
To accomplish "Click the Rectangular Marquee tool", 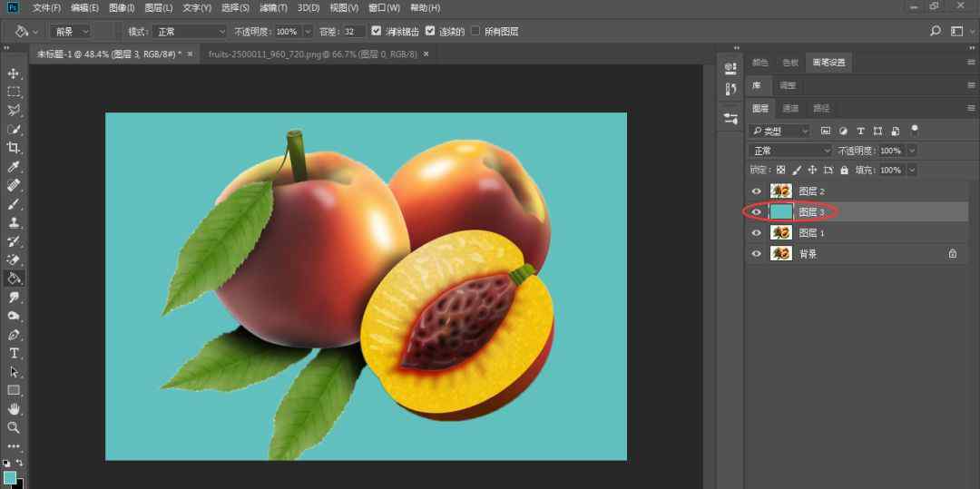I will tap(14, 92).
